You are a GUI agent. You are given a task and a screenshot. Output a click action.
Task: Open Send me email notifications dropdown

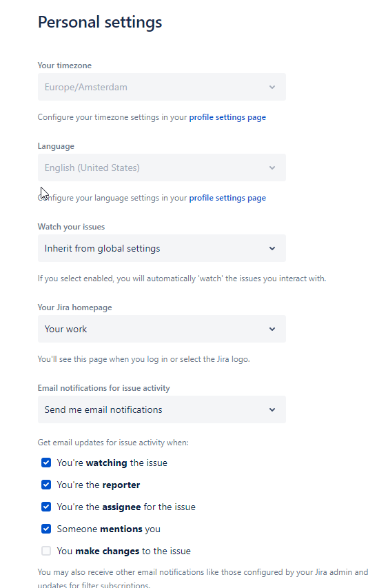tap(161, 409)
